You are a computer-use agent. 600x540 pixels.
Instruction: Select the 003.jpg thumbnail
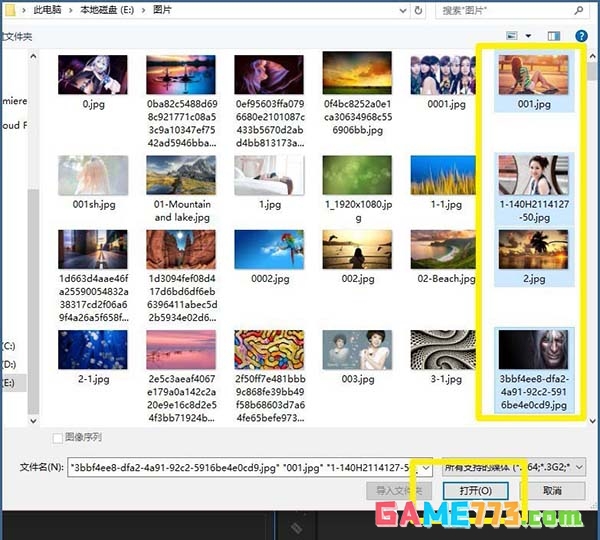(x=357, y=350)
